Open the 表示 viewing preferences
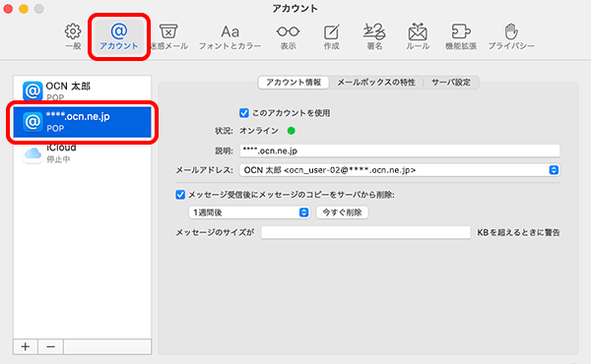 tap(288, 36)
